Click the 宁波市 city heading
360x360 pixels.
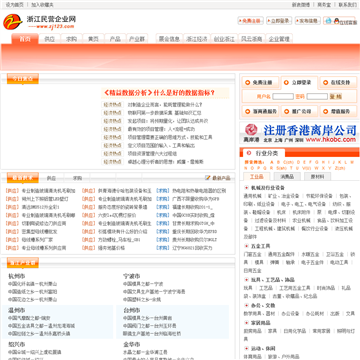(131, 276)
